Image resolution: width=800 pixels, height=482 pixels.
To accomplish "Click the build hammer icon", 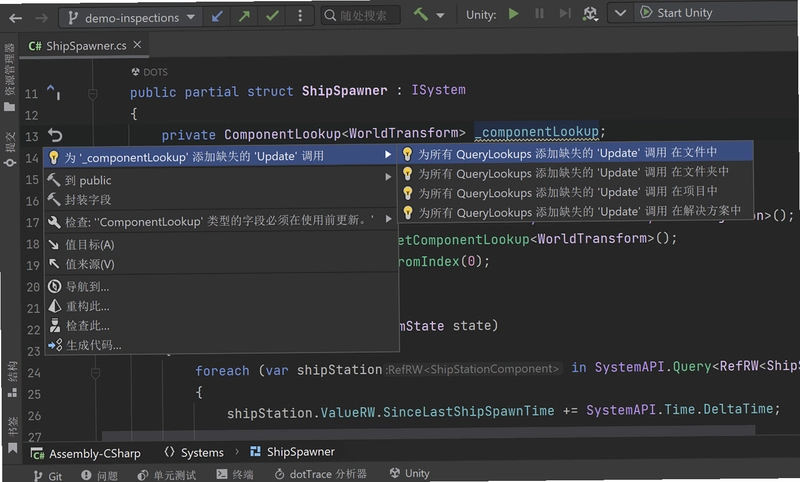I will (x=420, y=14).
